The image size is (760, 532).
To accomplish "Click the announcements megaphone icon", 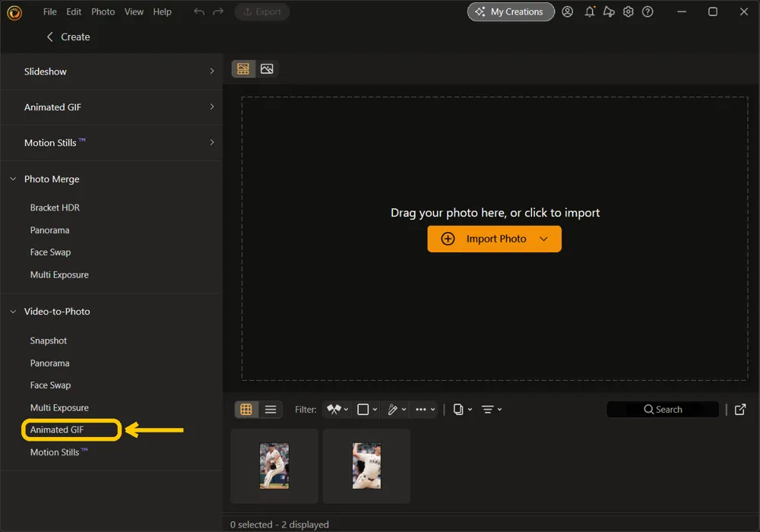I will click(x=609, y=11).
